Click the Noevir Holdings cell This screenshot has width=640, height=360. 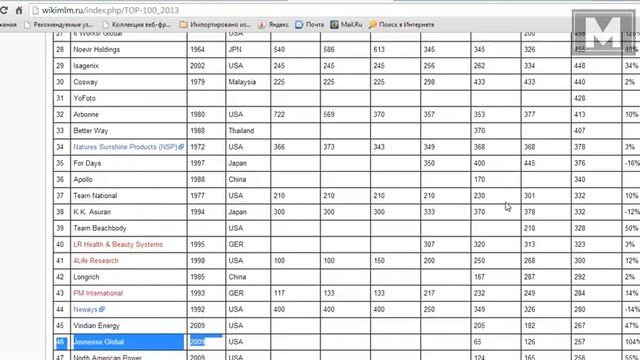129,50
